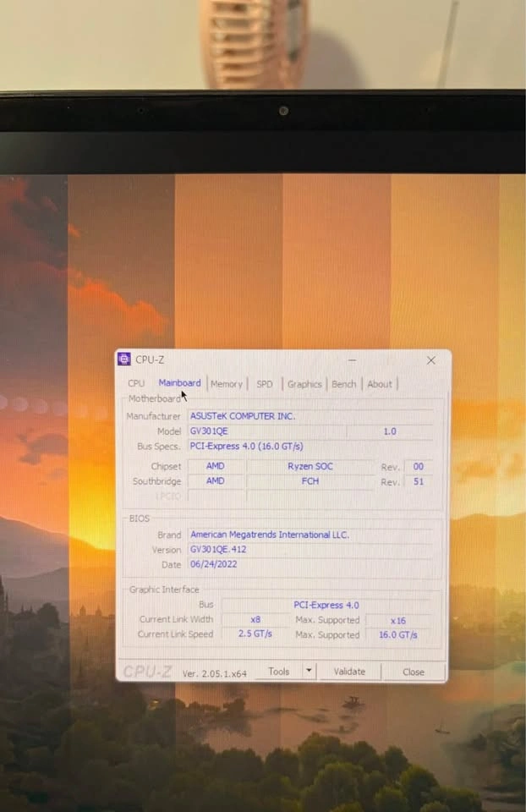Expand the Tools dropdown arrow
526x812 pixels.
click(x=309, y=671)
